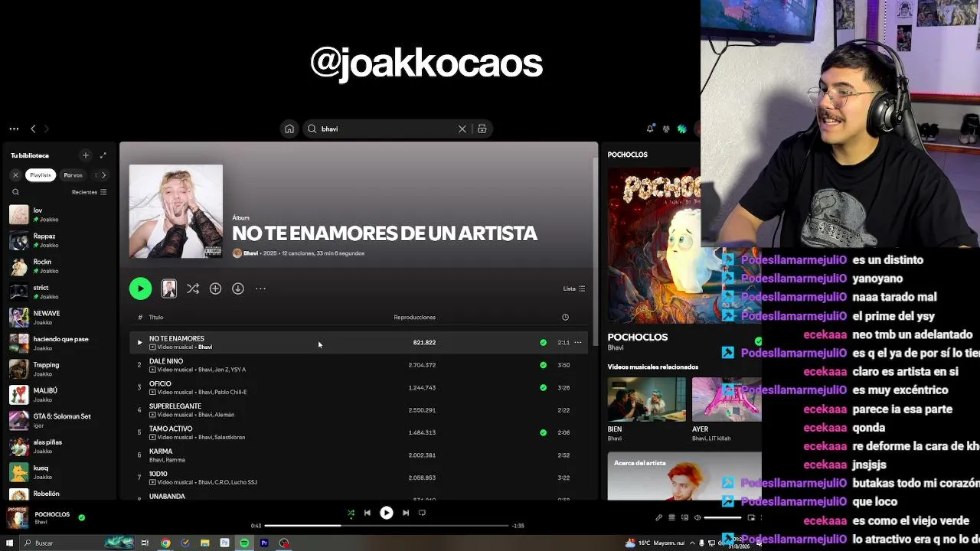980x551 pixels.
Task: Open Google Chrome from the taskbar
Action: 165,543
